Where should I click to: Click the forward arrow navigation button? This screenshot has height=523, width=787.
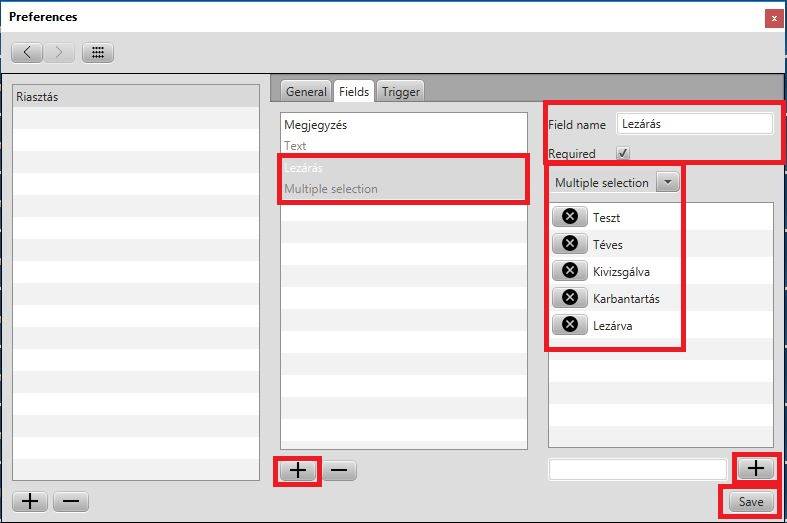pos(59,53)
